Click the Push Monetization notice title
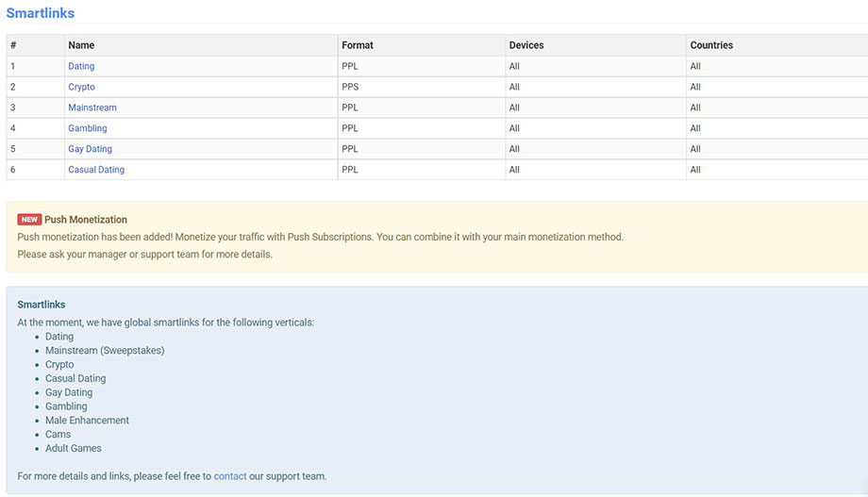 [86, 220]
